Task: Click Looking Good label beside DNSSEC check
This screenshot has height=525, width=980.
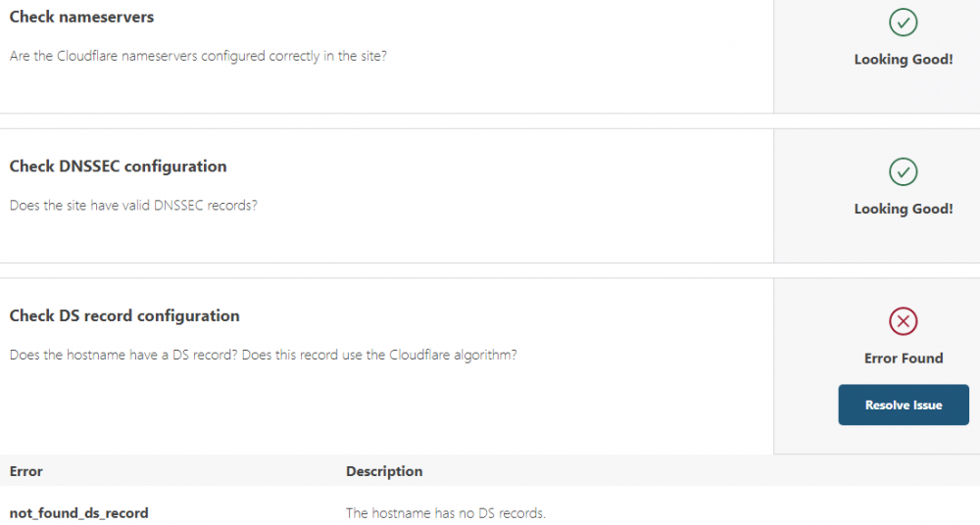Action: coord(904,209)
